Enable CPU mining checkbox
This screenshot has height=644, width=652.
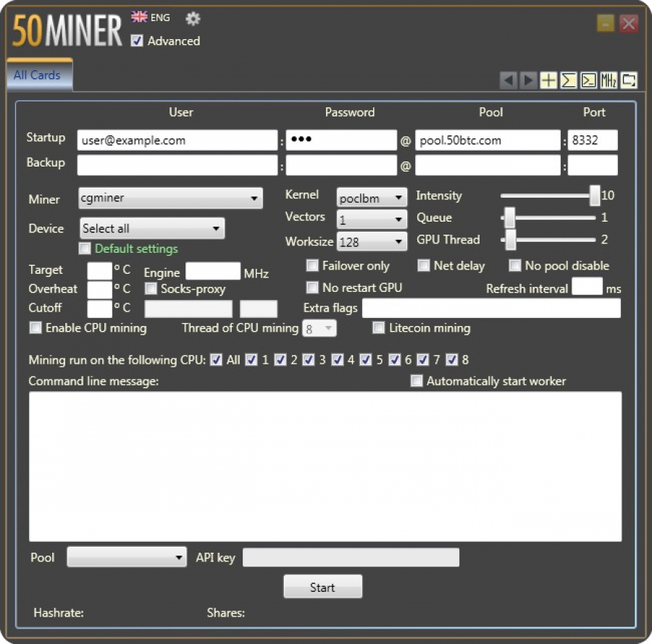pos(35,328)
